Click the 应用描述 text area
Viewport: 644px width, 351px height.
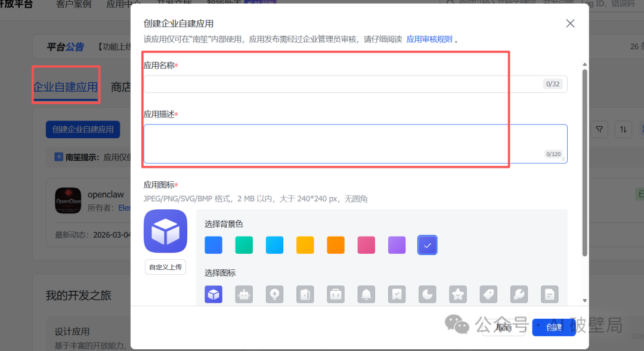355,144
